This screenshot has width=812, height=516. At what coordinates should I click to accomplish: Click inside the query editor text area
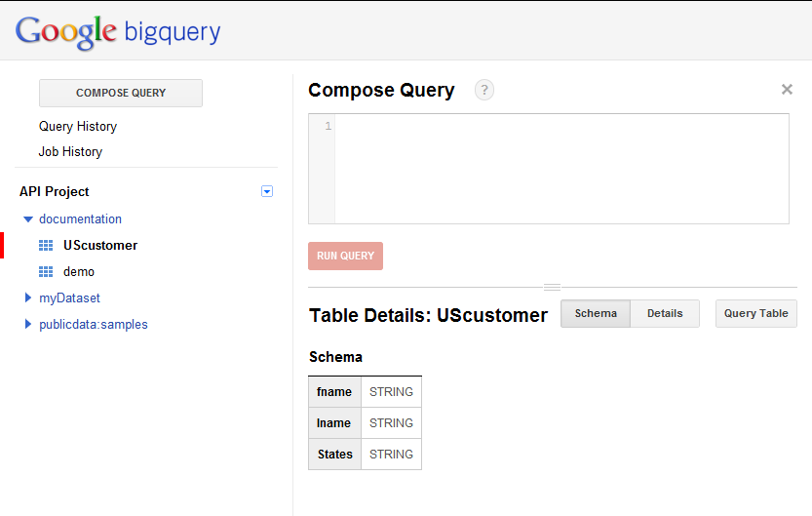(x=561, y=168)
